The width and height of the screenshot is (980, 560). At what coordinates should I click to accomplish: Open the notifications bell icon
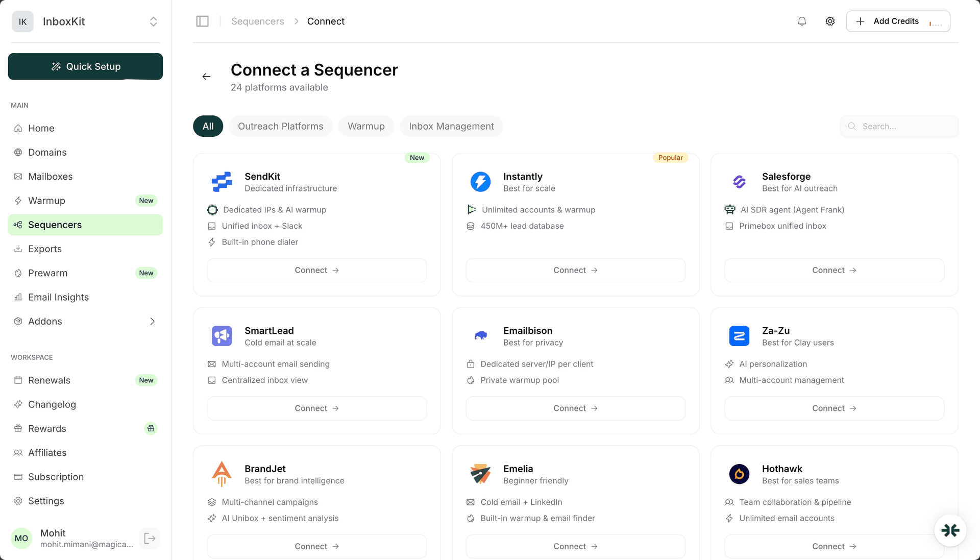coord(802,21)
